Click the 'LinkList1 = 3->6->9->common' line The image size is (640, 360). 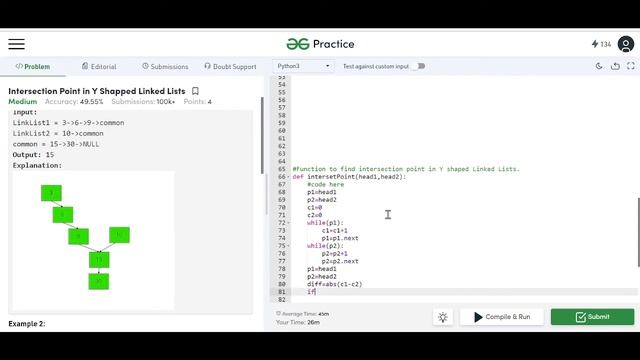[69, 123]
